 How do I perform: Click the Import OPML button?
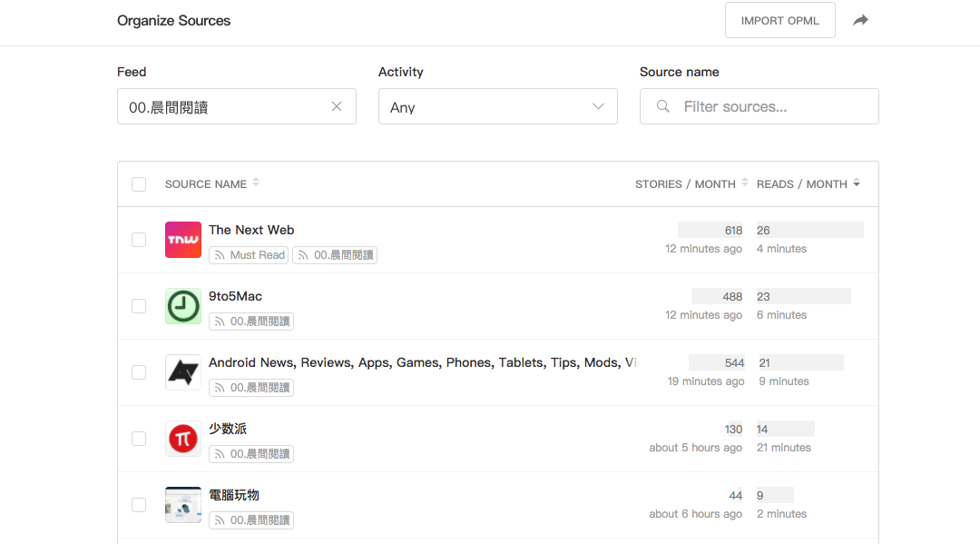(x=779, y=20)
